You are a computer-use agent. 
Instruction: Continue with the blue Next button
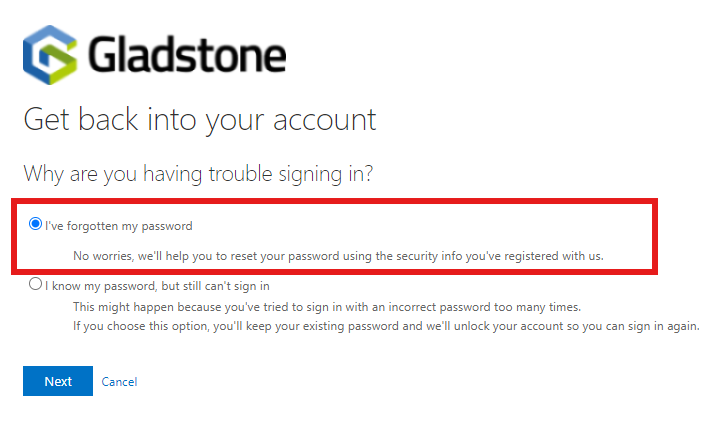(x=58, y=381)
